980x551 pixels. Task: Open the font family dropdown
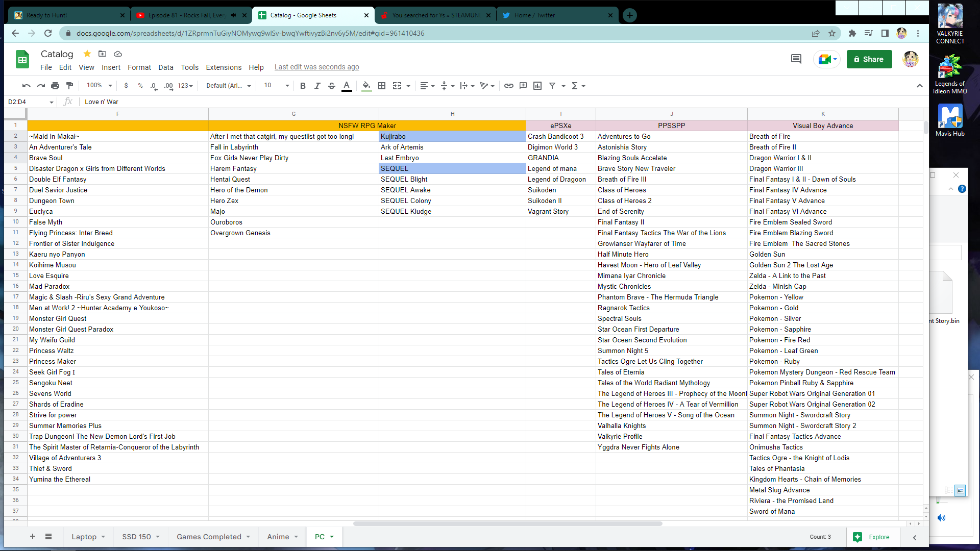228,86
